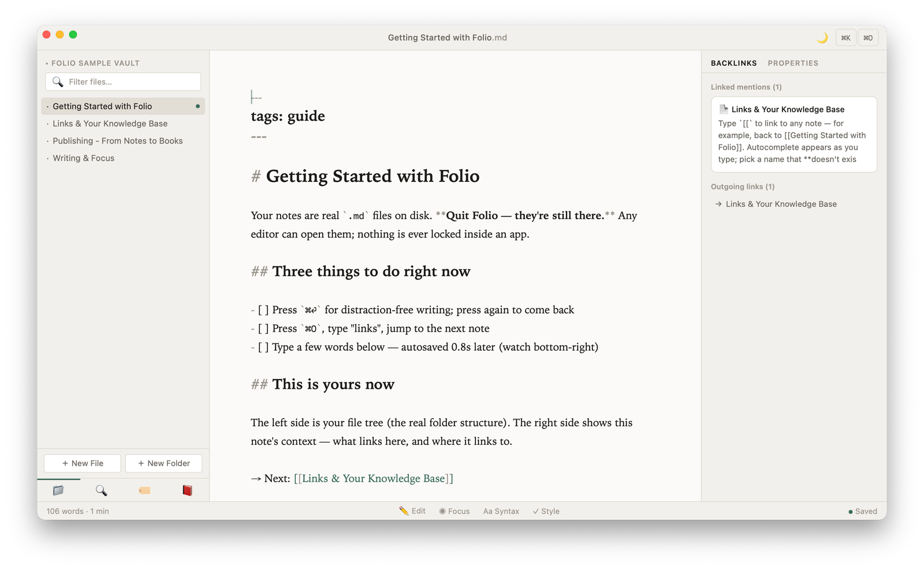Open the ⌘K command palette button
The image size is (924, 569).
[845, 38]
